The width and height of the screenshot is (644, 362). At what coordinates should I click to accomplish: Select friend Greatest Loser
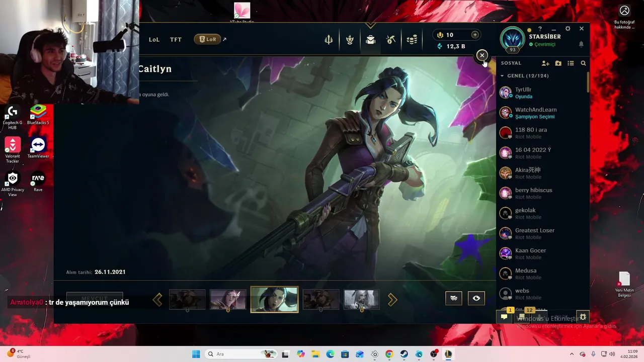pos(542,233)
